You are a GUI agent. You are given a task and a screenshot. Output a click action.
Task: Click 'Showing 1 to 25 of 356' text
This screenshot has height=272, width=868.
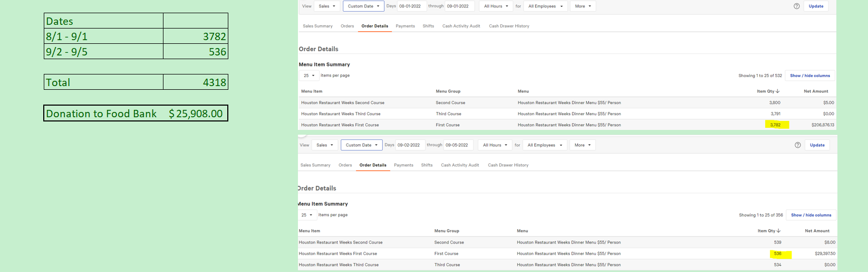point(761,215)
